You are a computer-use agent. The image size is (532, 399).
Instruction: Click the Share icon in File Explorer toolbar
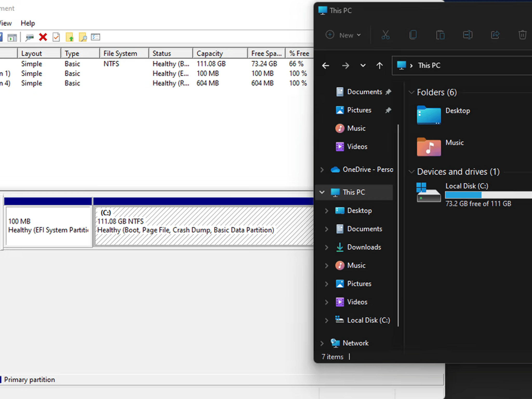[495, 35]
